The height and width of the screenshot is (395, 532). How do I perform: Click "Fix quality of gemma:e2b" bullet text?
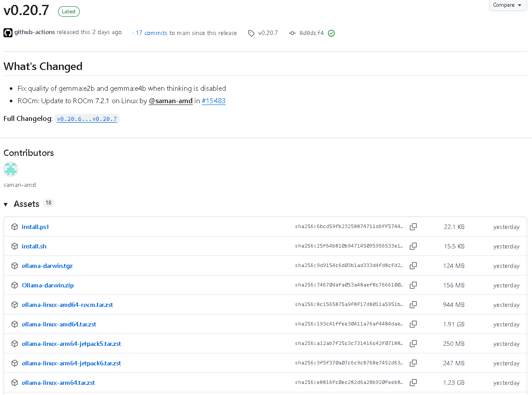click(122, 89)
